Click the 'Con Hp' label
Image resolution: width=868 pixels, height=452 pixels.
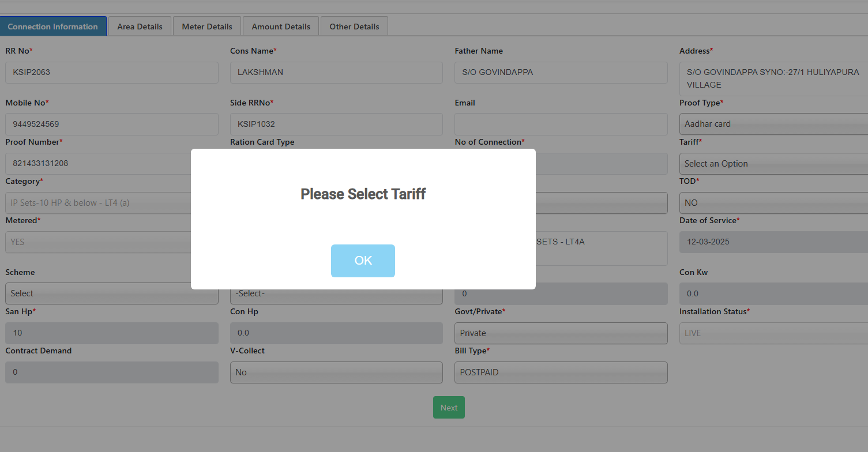pos(244,311)
